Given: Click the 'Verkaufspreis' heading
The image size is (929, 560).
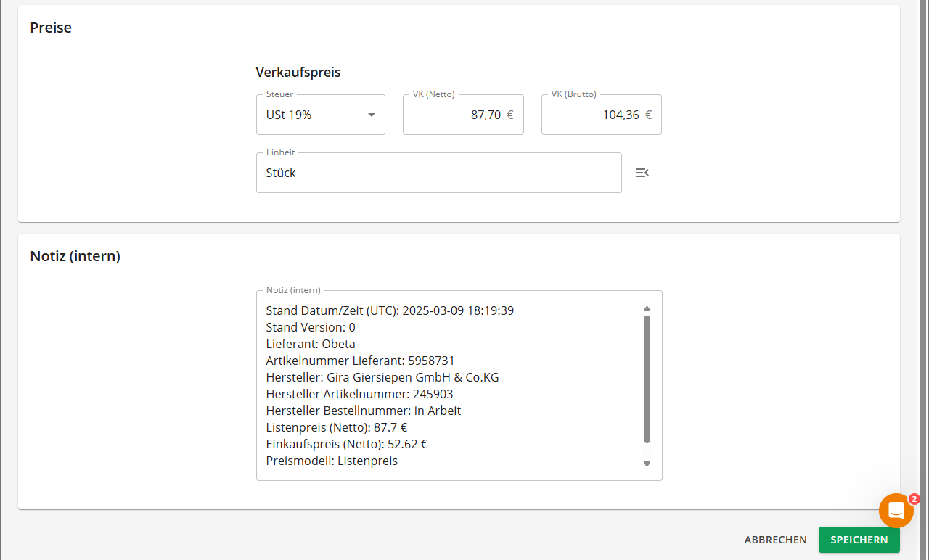Looking at the screenshot, I should (298, 73).
